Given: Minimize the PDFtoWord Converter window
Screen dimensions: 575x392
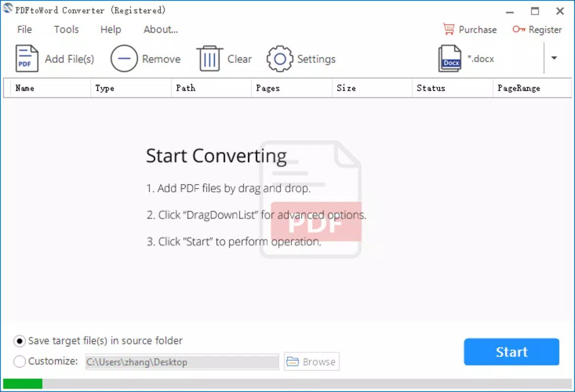Looking at the screenshot, I should click(510, 11).
